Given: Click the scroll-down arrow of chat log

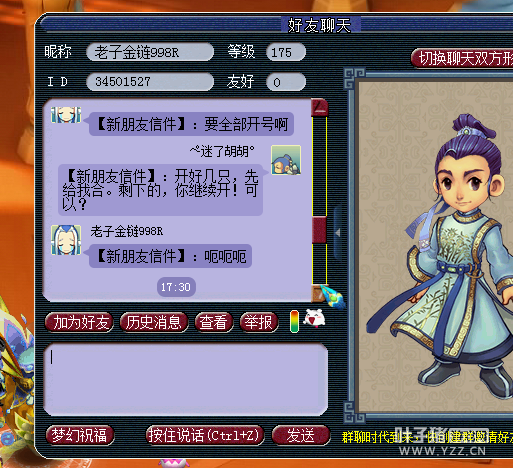Looking at the screenshot, I should 317,293.
